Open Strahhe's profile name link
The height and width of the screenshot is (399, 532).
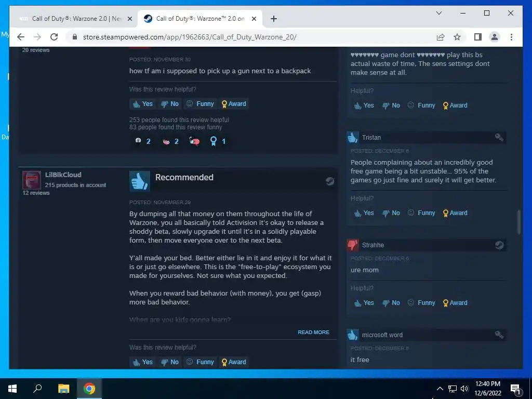pos(373,245)
